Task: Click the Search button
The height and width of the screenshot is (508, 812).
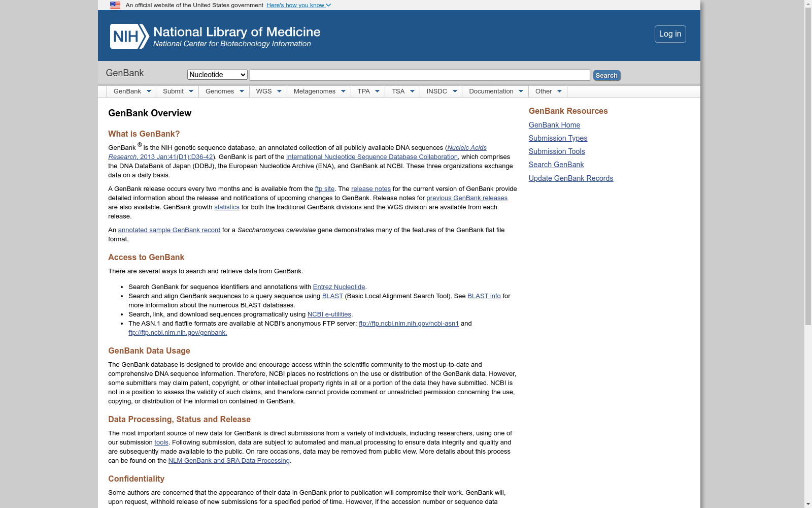Action: click(606, 75)
